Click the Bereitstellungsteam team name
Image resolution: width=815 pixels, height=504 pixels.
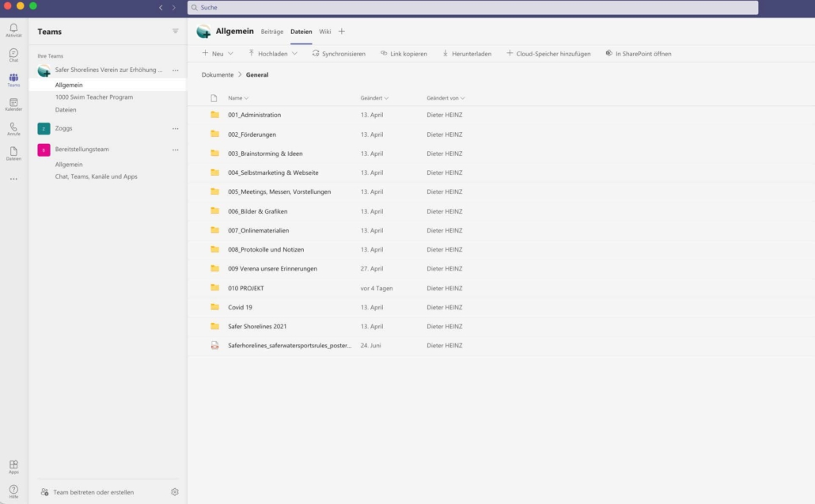82,150
